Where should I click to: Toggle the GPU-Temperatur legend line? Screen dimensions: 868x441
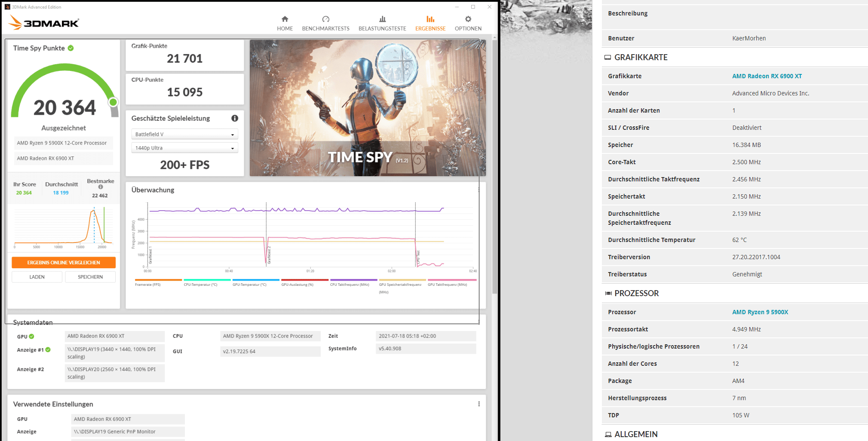[x=256, y=282]
